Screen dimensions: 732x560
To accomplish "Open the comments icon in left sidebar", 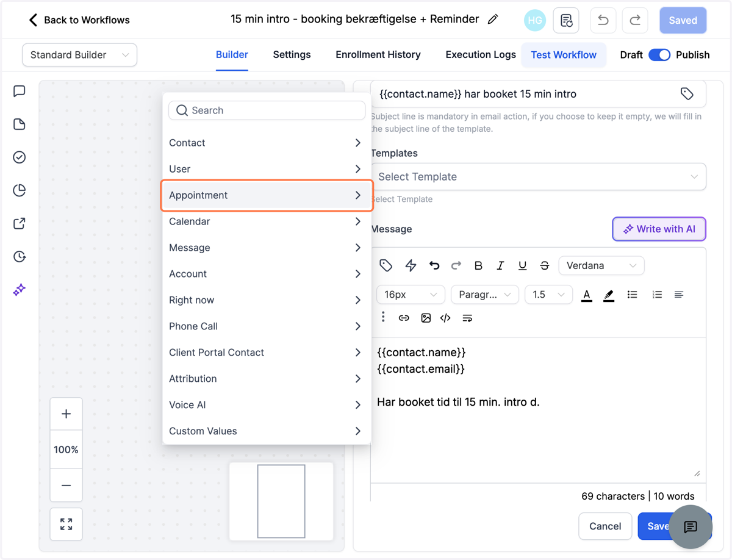I will click(x=20, y=91).
